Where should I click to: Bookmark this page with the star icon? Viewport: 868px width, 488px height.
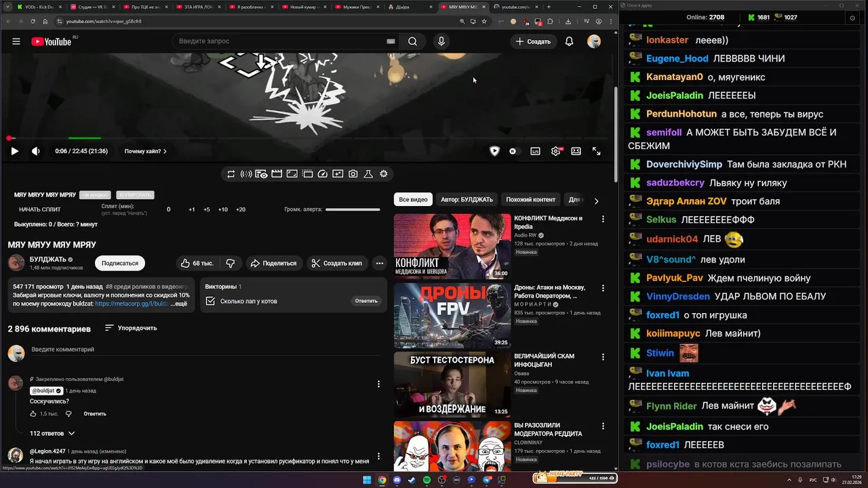[x=484, y=21]
